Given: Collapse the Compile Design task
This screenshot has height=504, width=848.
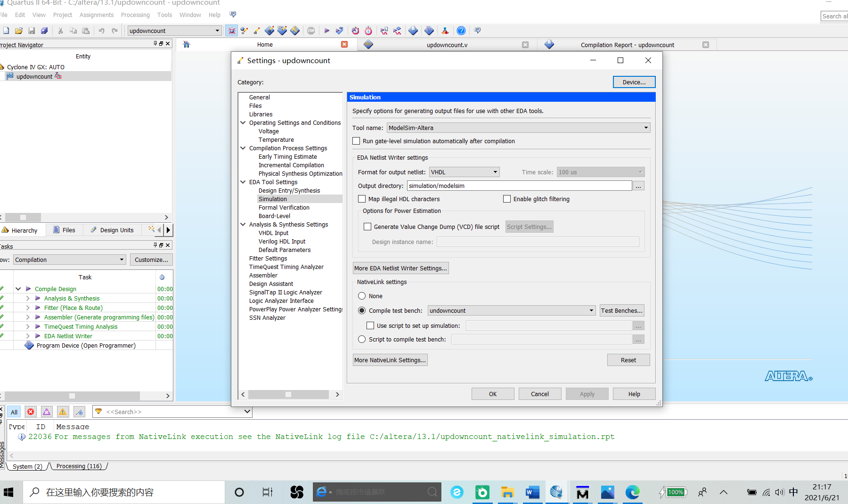Looking at the screenshot, I should tap(18, 289).
